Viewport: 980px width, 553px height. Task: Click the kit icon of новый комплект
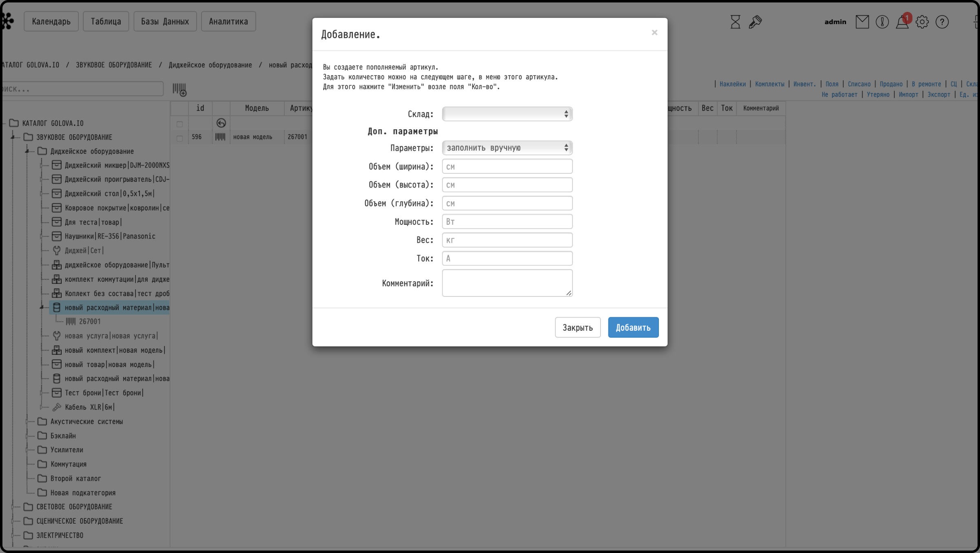point(57,350)
